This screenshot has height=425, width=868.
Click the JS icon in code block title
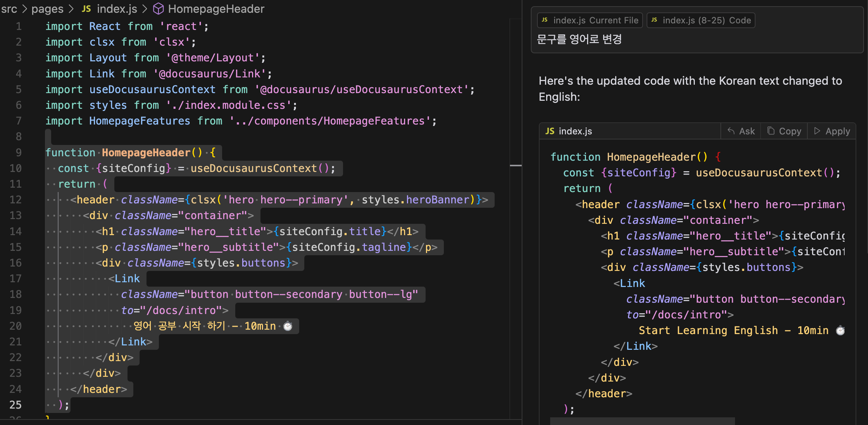(550, 131)
